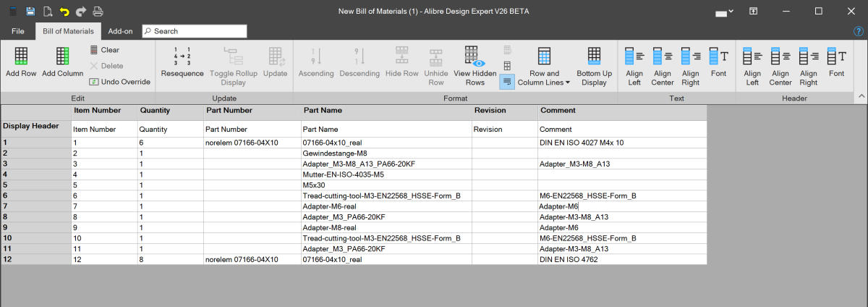868x307 pixels.
Task: Resequence the item numbers
Action: [182, 56]
